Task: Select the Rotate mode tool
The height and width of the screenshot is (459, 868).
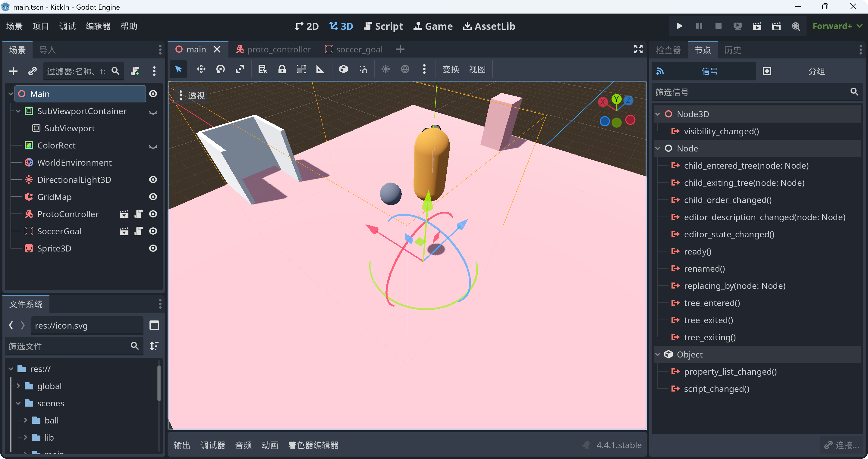Action: (220, 69)
